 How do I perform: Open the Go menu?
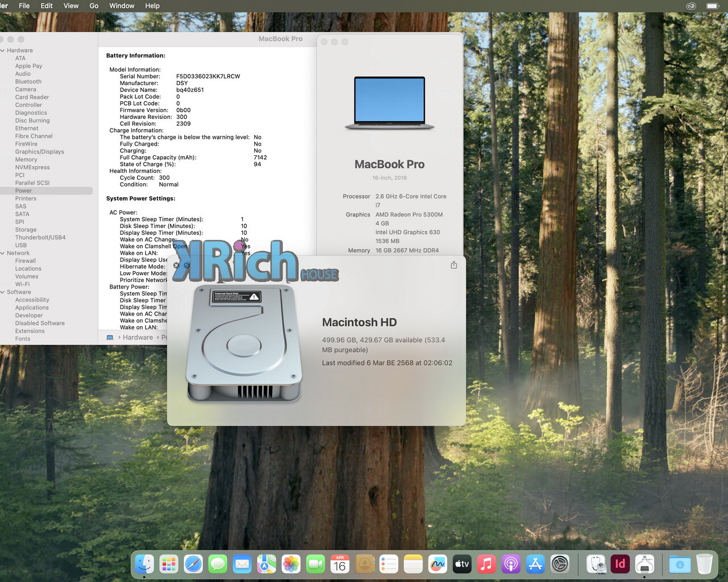[x=94, y=6]
